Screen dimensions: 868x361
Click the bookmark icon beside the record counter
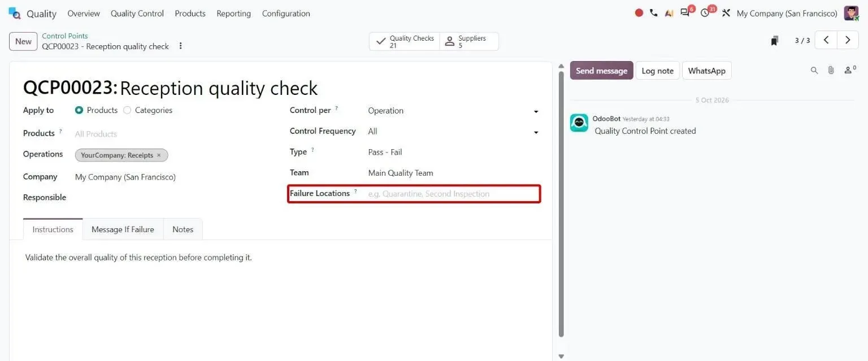[775, 41]
